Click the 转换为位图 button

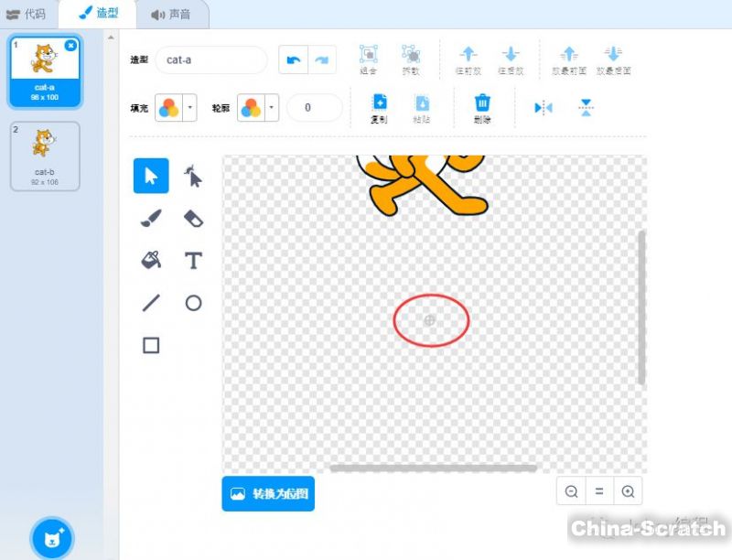point(268,493)
